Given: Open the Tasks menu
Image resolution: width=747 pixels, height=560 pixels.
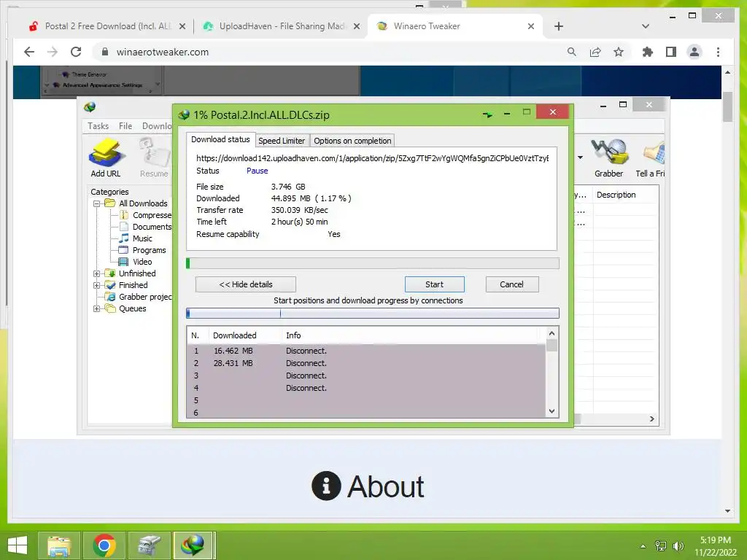Looking at the screenshot, I should [x=98, y=126].
